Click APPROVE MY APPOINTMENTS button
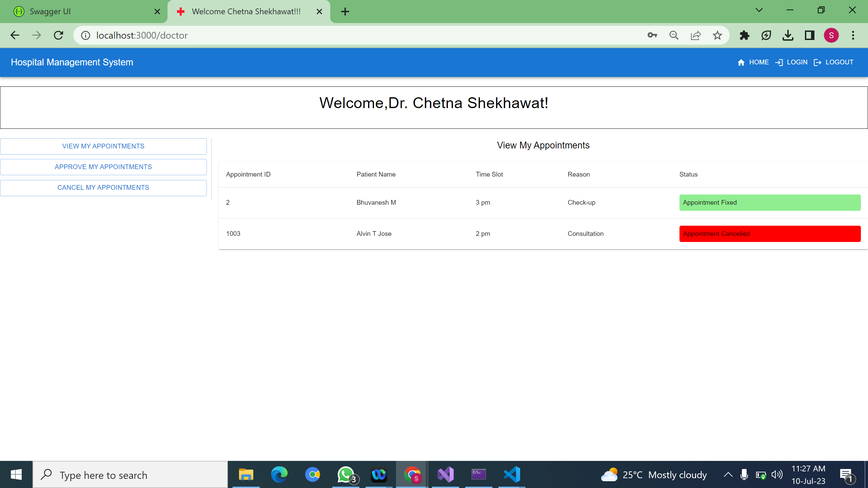The height and width of the screenshot is (488, 868). point(103,167)
